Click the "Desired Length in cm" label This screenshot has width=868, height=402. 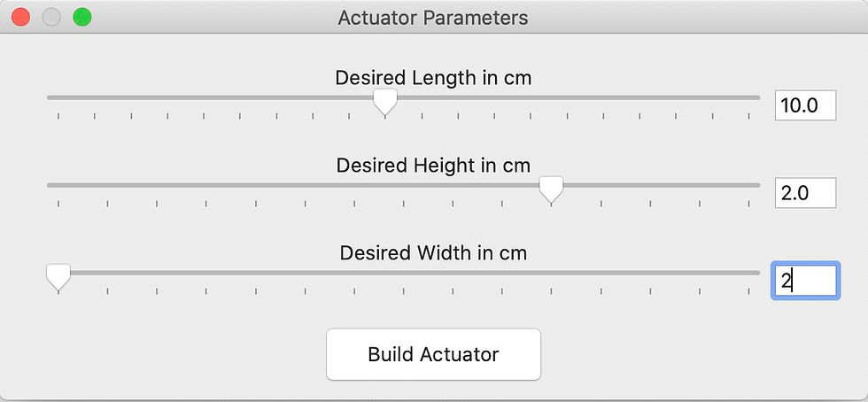click(x=433, y=78)
